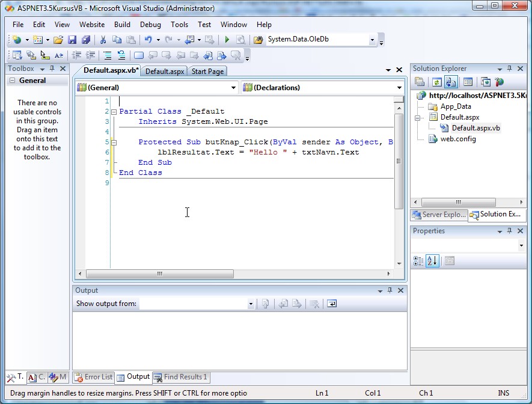Close the active document with the tab-strip X

[x=399, y=70]
